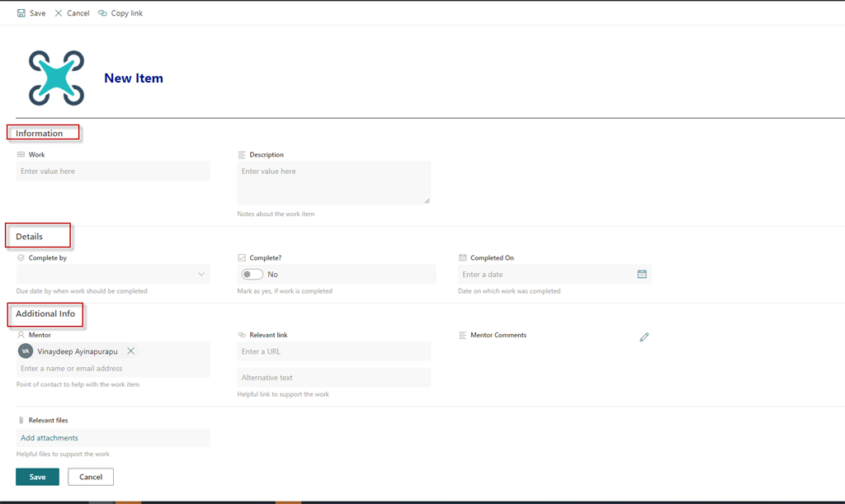Click the Save icon in the top toolbar
845x504 pixels.
(21, 12)
